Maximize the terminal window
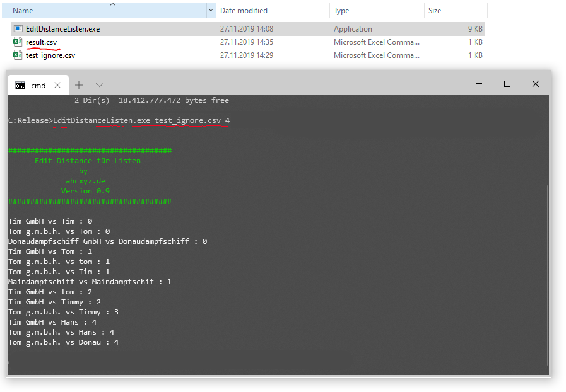This screenshot has width=566, height=392. (507, 84)
